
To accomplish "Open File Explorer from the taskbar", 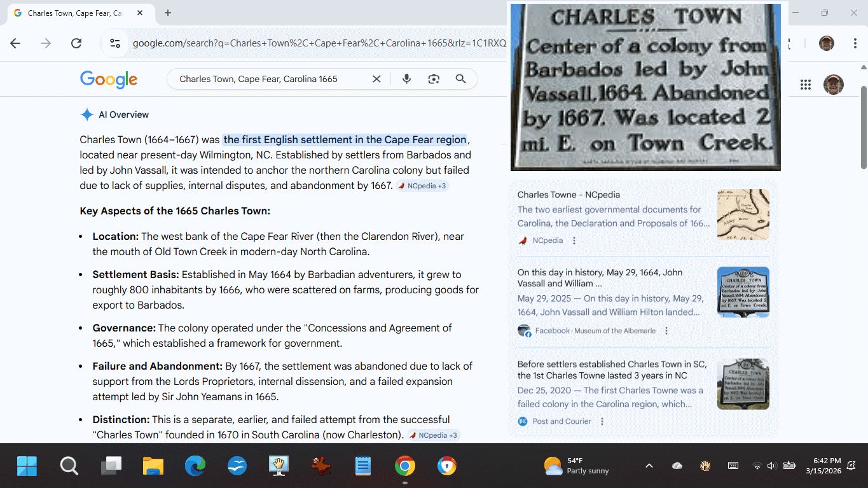I will click(x=153, y=466).
